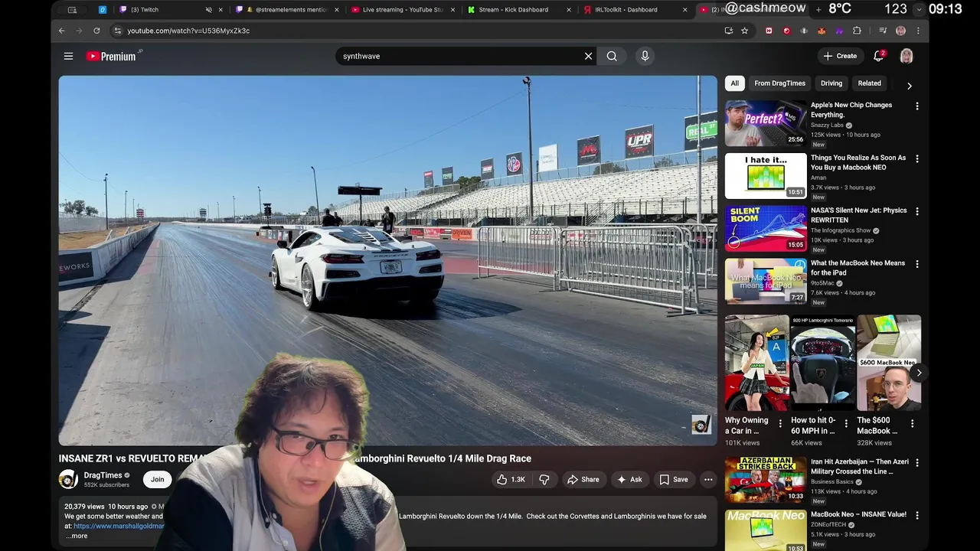980x551 pixels.
Task: Open the DragTimes channel name link
Action: coord(103,475)
